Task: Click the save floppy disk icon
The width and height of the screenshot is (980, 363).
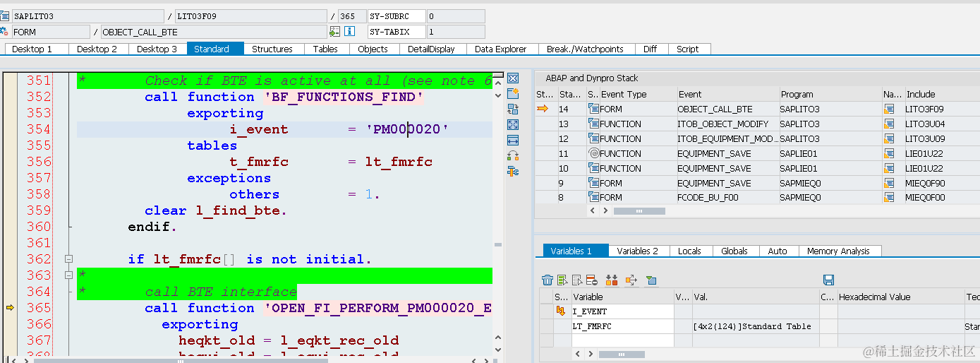Action: [829, 280]
